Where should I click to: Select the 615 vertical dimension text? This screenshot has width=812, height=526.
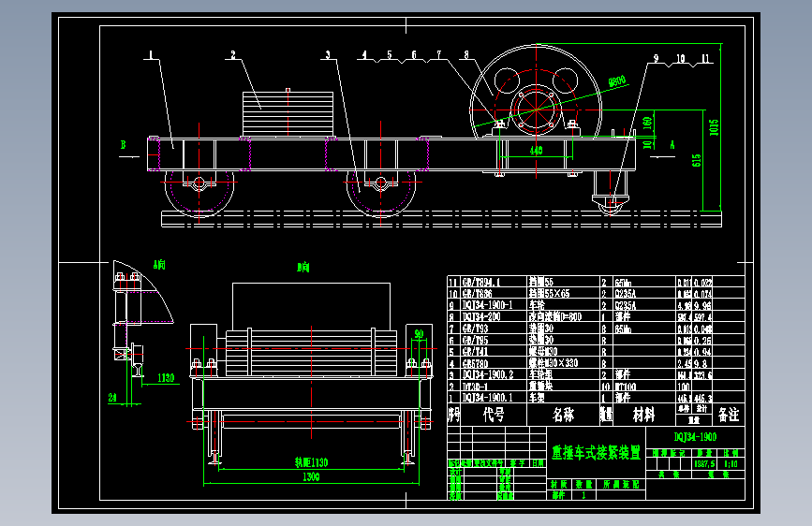point(697,160)
